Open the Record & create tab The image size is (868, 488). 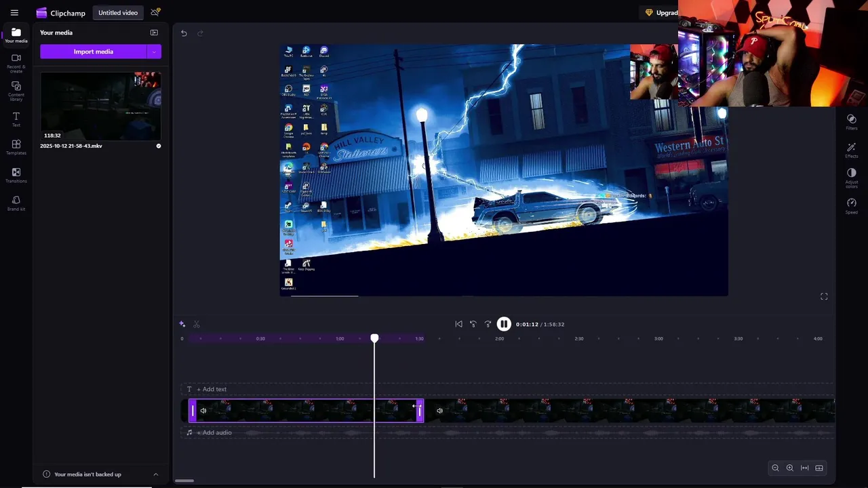point(16,62)
